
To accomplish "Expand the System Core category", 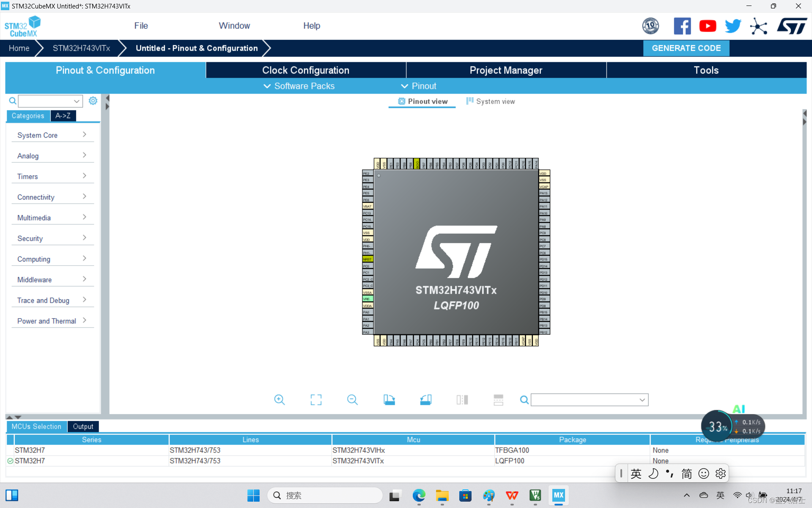I will (52, 135).
